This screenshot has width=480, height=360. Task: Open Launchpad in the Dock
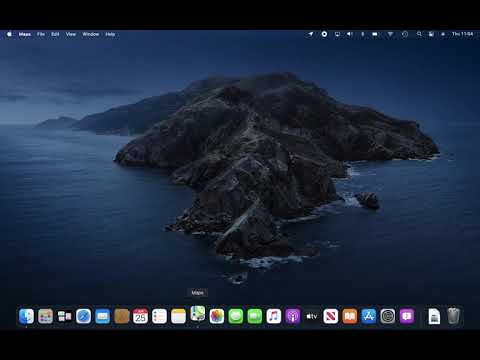[45, 316]
